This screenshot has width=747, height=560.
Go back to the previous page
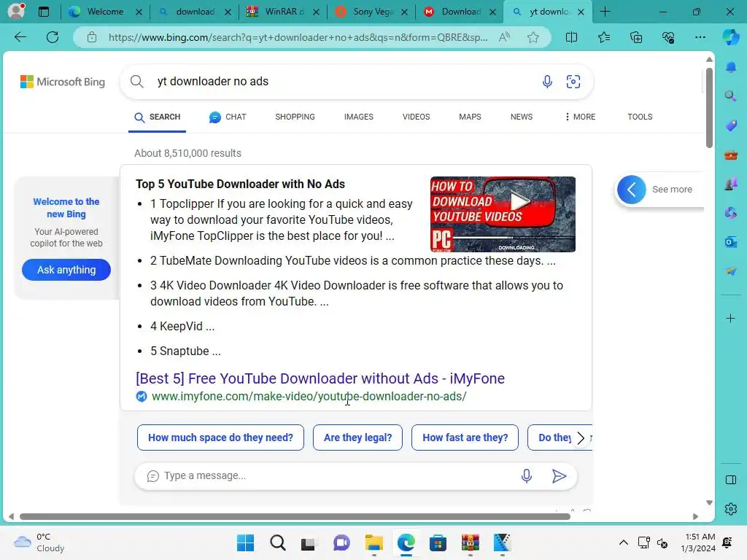20,37
